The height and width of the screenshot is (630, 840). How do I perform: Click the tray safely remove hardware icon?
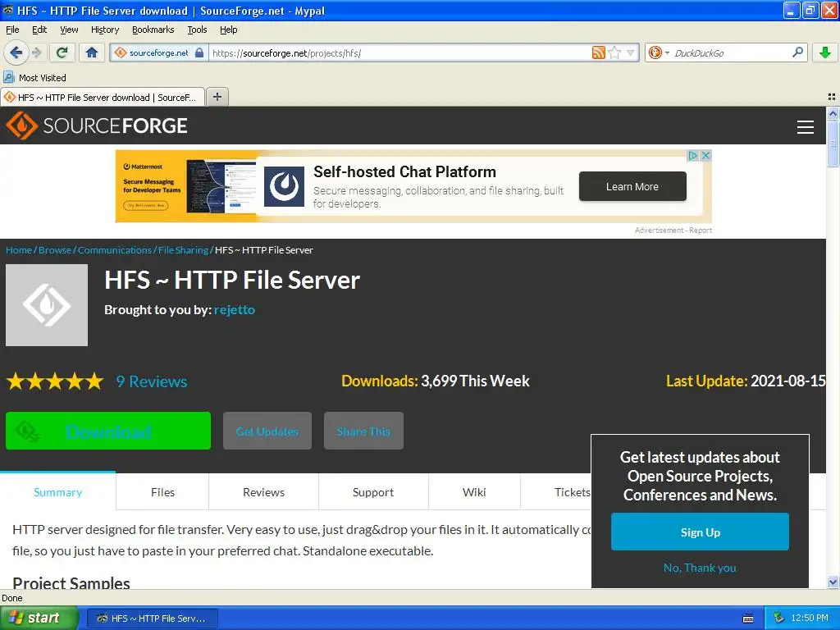pyautogui.click(x=779, y=619)
